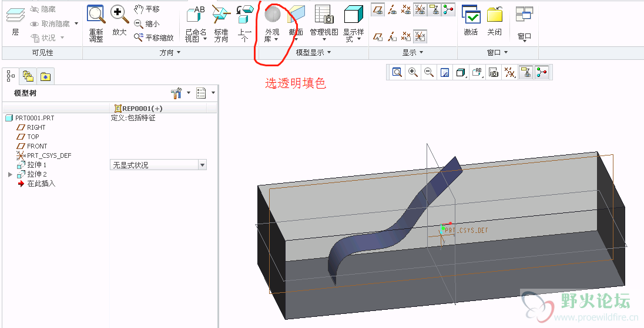Screen dimensions: 644x328
Task: Open named views icon in graphics toolbar
Action: point(477,73)
